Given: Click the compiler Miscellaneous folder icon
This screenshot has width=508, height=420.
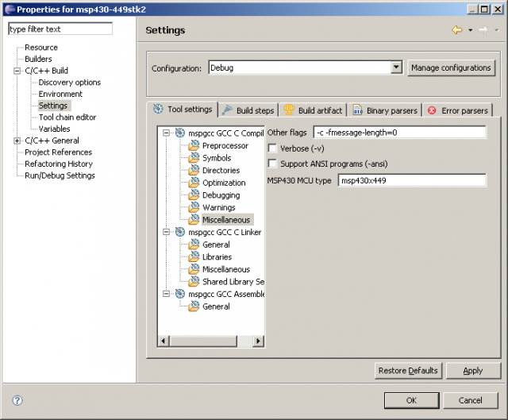Looking at the screenshot, I should tap(194, 219).
